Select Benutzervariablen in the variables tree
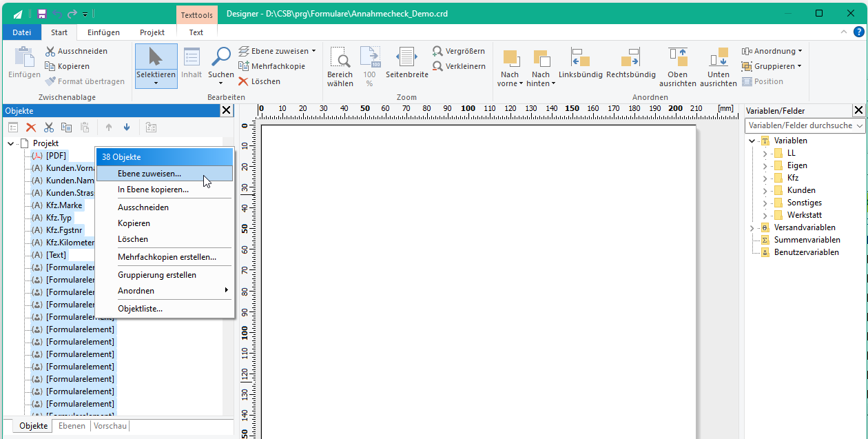868x439 pixels. point(806,252)
